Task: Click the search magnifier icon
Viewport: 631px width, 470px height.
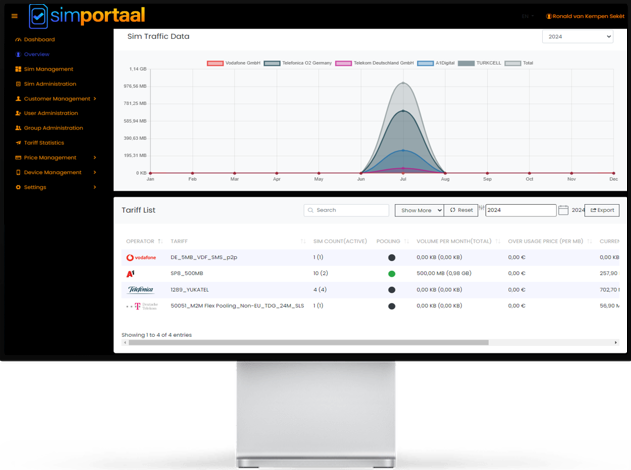Action: 310,210
